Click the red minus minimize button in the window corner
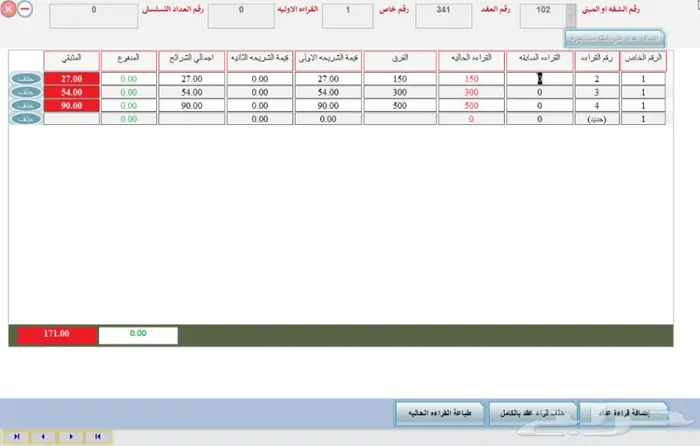Viewport: 700px width, 446px height. click(25, 9)
